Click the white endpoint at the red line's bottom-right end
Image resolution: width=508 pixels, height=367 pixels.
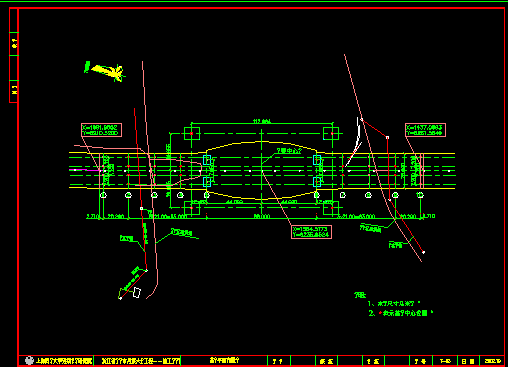tap(423, 252)
